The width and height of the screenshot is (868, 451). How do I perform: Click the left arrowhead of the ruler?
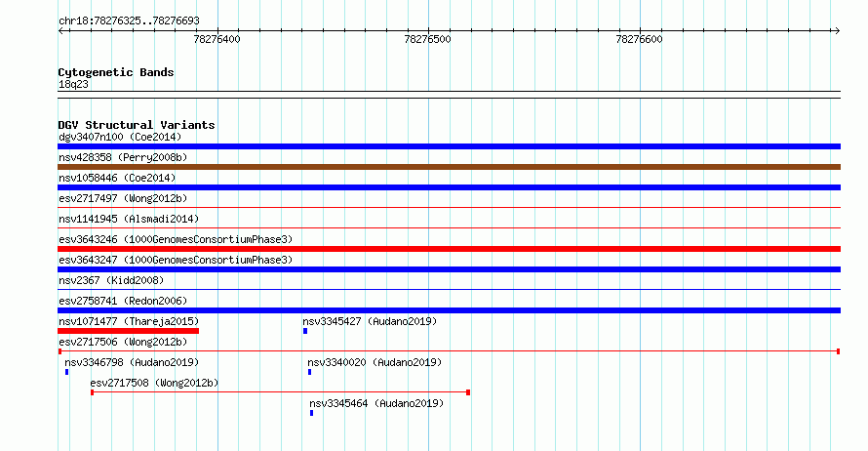60,30
